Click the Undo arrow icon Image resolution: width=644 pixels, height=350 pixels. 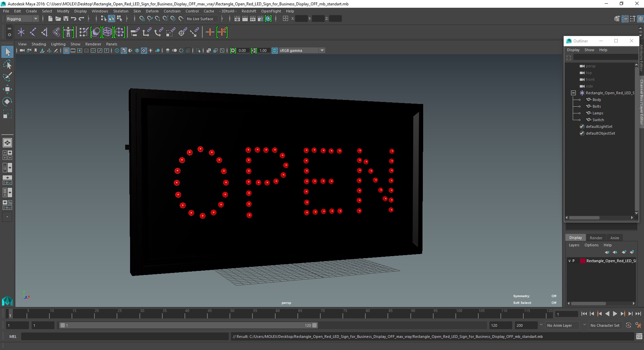coord(74,19)
